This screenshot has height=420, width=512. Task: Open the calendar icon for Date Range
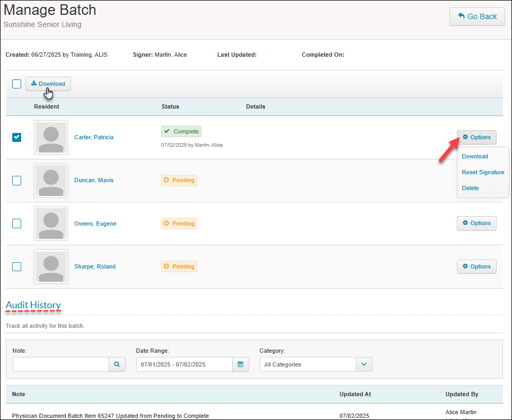[241, 364]
